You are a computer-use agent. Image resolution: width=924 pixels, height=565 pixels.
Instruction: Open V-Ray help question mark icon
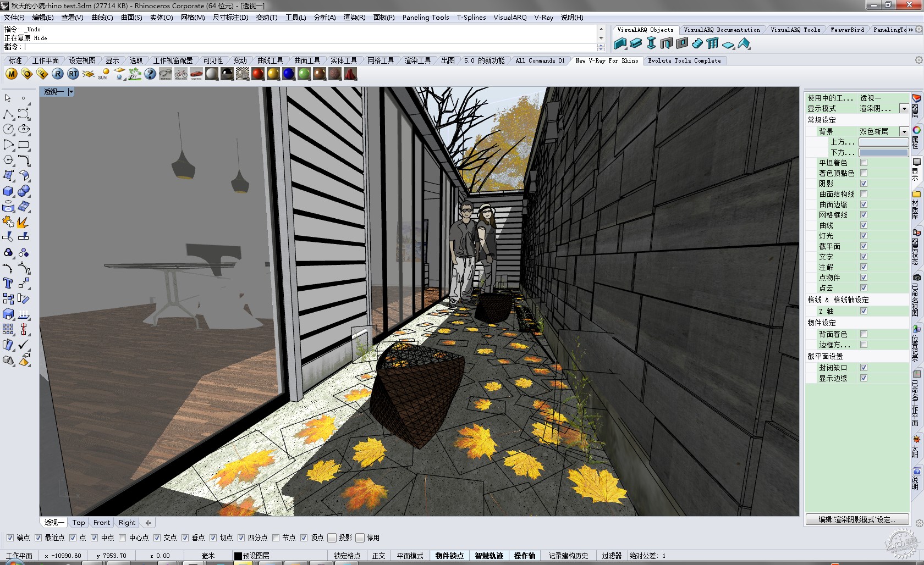pyautogui.click(x=150, y=74)
